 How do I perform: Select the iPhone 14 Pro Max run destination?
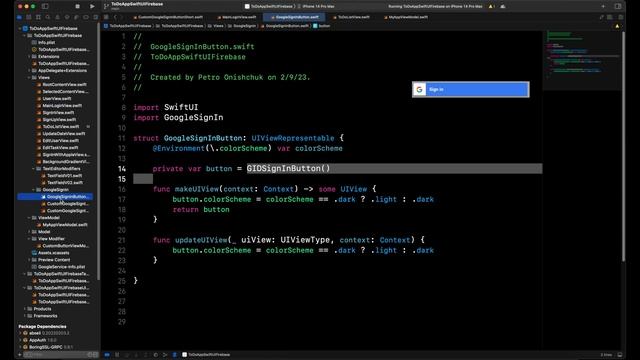point(316,7)
